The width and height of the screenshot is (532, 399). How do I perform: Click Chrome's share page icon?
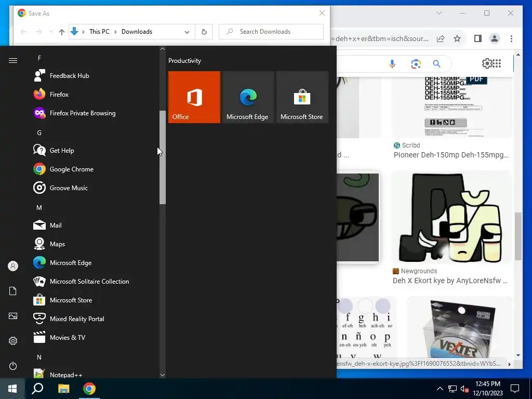coord(441,38)
